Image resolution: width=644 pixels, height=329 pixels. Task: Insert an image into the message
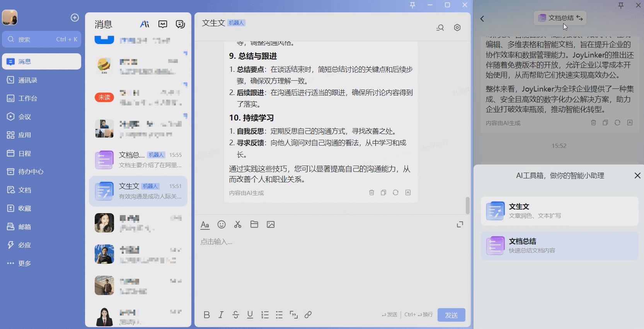click(x=271, y=224)
